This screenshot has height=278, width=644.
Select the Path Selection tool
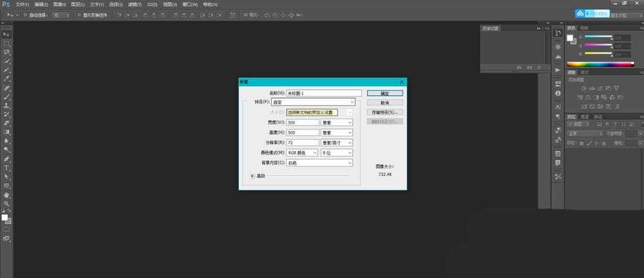6,176
